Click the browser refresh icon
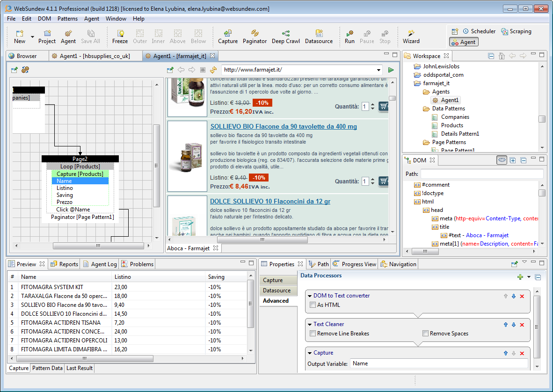This screenshot has height=392, width=553. [x=213, y=70]
